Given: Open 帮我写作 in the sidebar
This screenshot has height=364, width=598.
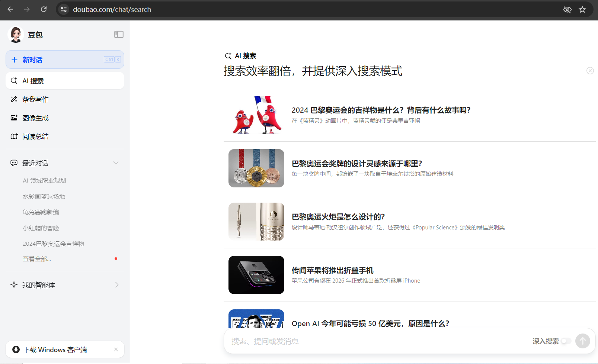Looking at the screenshot, I should click(65, 99).
